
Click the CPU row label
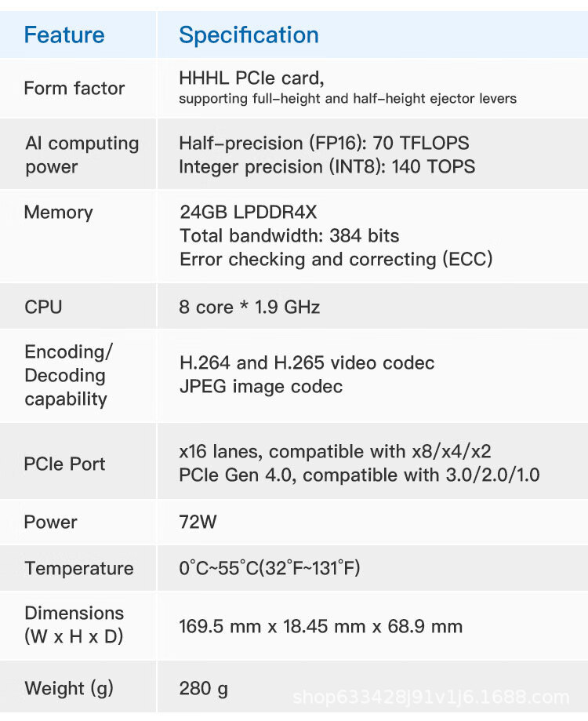[x=43, y=307]
